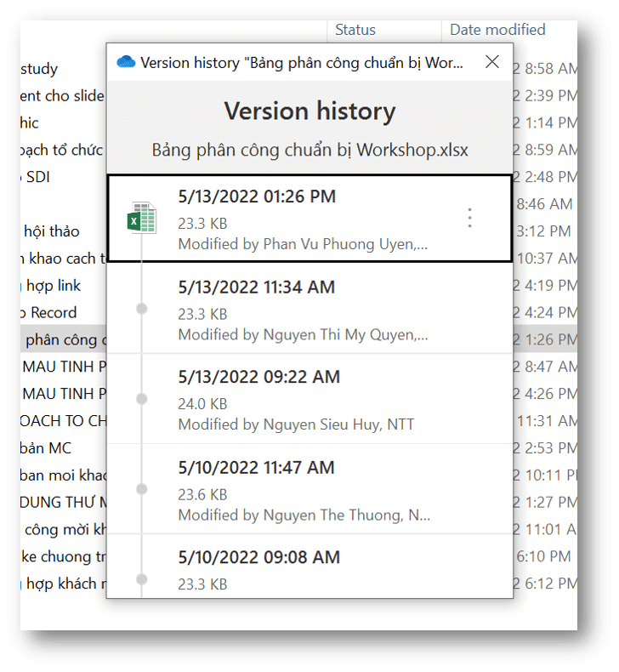The image size is (619, 672).
Task: Click timeline dot beside 09:08 AM version
Action: click(141, 578)
